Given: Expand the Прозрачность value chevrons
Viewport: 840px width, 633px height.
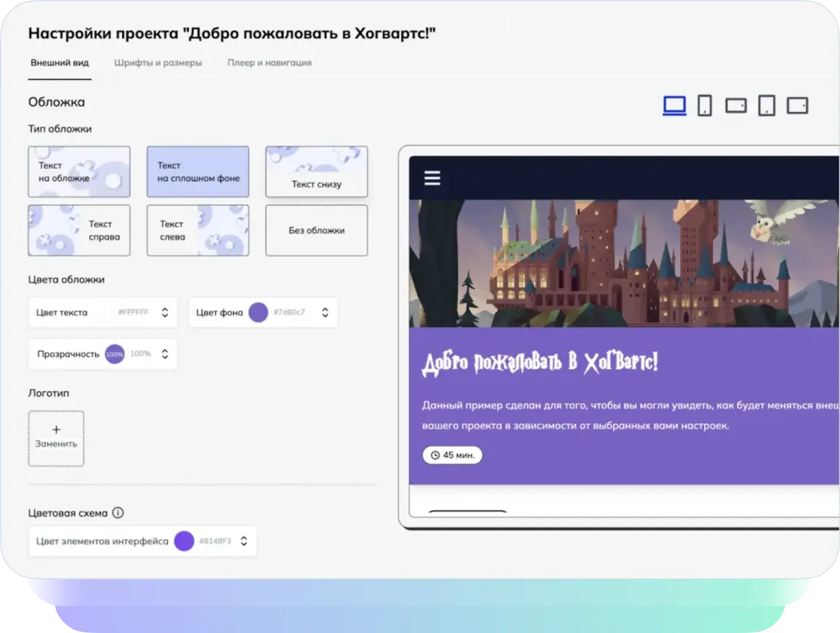Looking at the screenshot, I should [165, 354].
